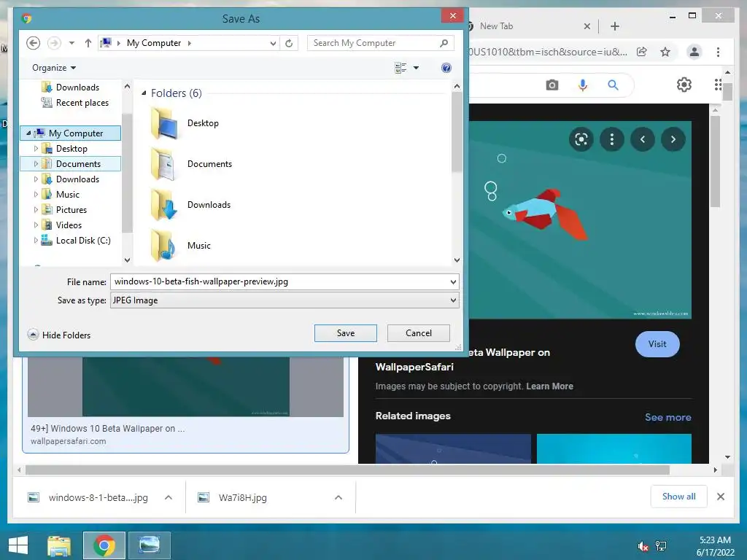The width and height of the screenshot is (747, 560).
Task: Open recent locations dropdown arrow
Action: click(x=71, y=43)
